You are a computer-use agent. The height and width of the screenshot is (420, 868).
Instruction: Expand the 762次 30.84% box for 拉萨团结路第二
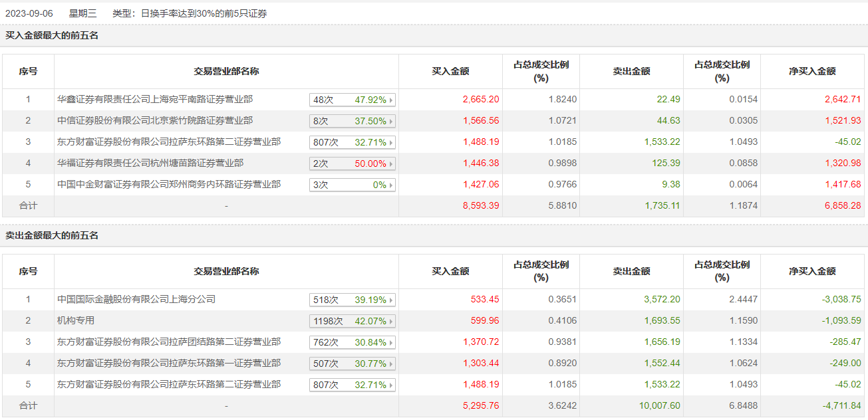(353, 342)
